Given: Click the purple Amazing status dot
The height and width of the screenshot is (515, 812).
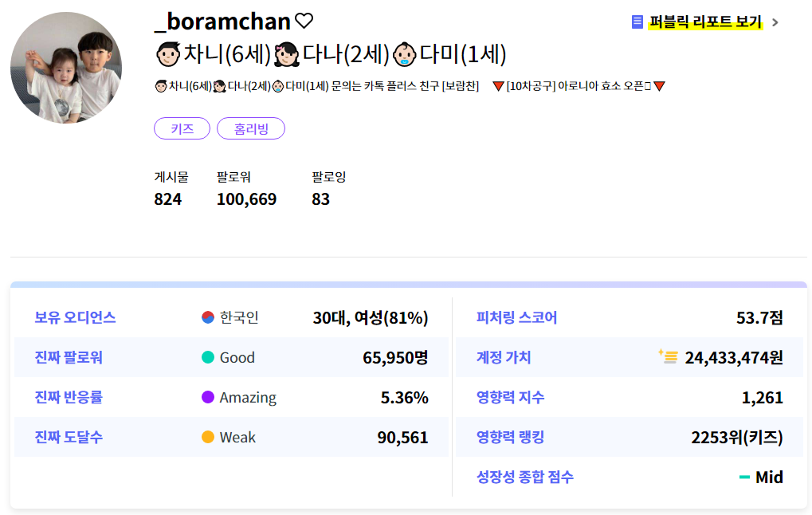Looking at the screenshot, I should click(208, 397).
